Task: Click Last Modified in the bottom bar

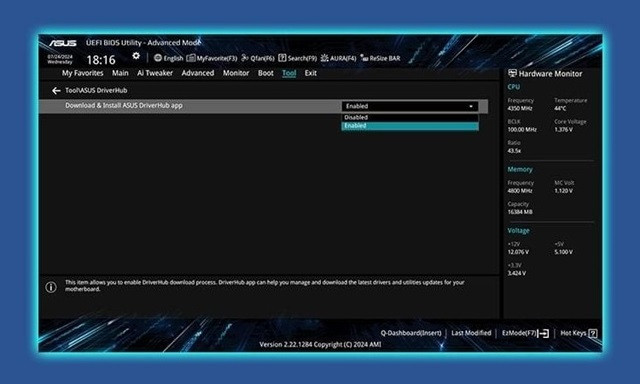Action: click(x=471, y=333)
